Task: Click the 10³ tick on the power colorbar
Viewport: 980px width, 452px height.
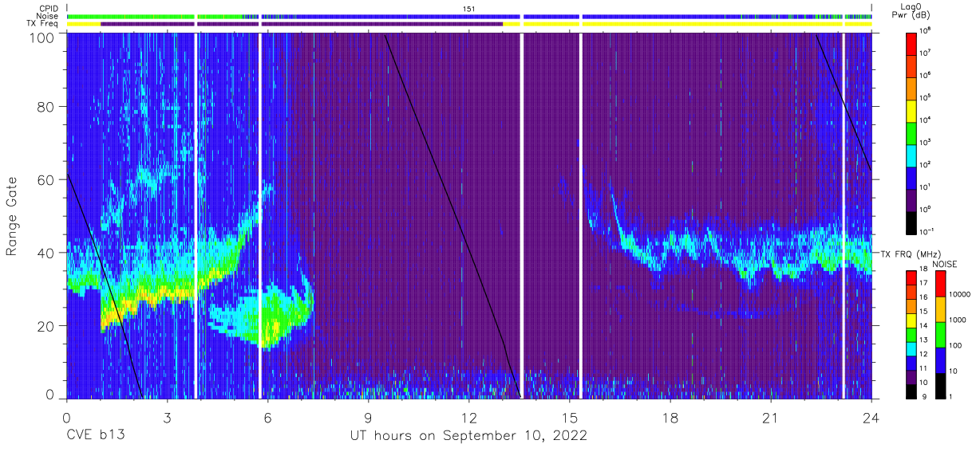Action: pos(926,141)
